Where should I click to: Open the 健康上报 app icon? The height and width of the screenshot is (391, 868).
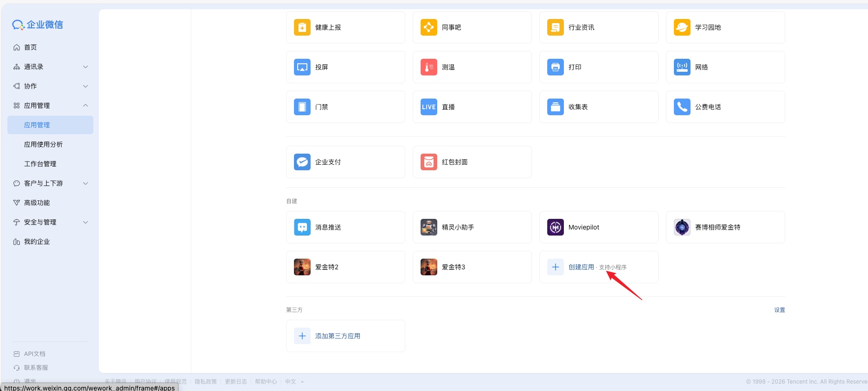pyautogui.click(x=302, y=28)
